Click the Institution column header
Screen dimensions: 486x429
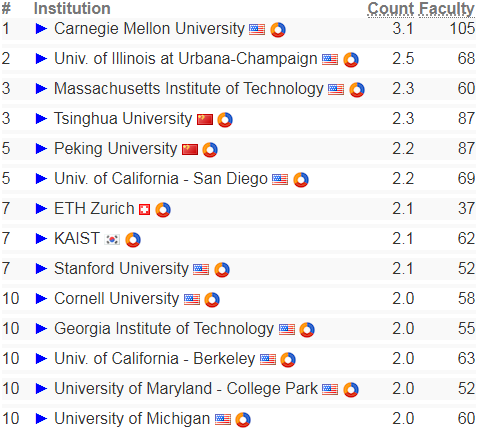pos(72,9)
